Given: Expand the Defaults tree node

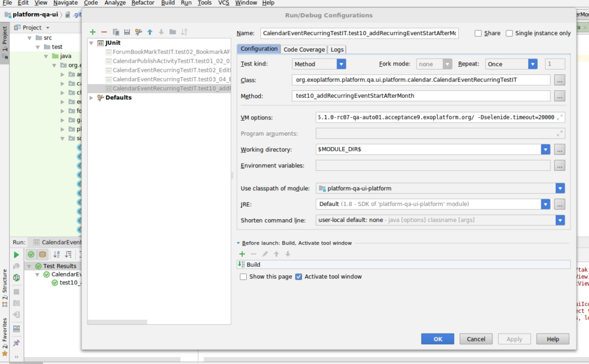Looking at the screenshot, I should (x=91, y=98).
